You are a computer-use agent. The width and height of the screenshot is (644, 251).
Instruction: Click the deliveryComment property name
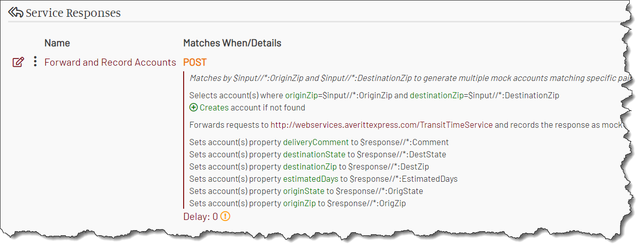tap(316, 142)
